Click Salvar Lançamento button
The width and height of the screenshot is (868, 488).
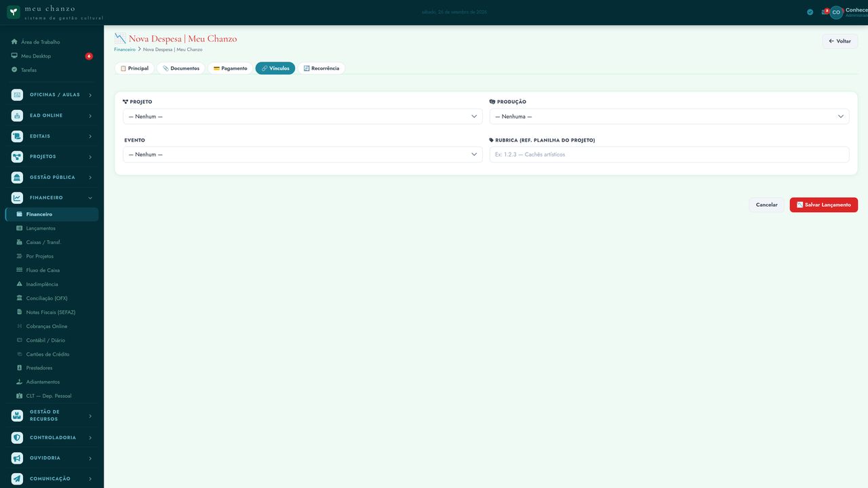[824, 205]
